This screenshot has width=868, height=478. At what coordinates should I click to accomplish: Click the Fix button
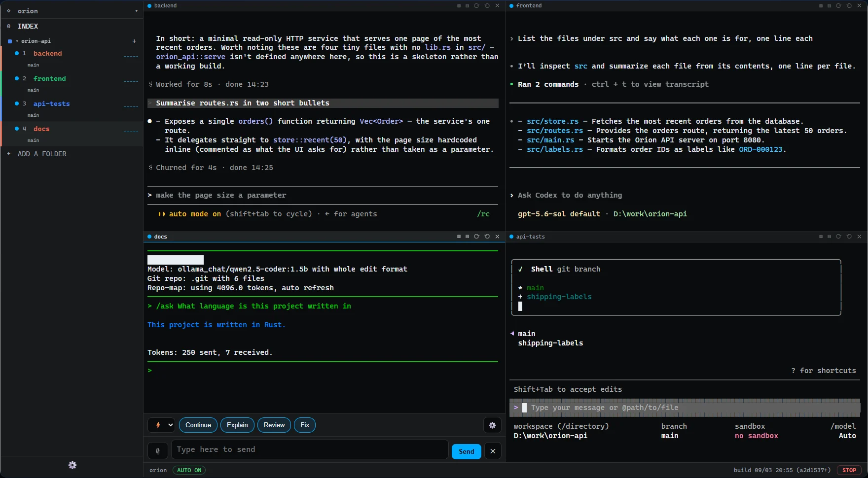point(305,425)
